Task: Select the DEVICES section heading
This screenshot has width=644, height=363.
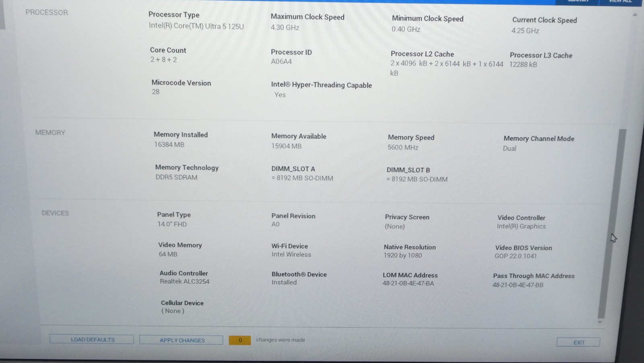Action: pos(55,213)
